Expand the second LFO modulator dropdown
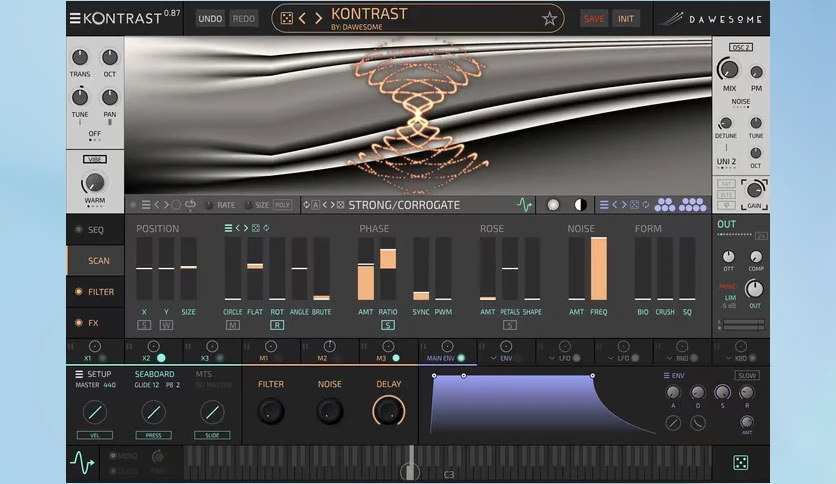The image size is (836, 484). [x=611, y=358]
